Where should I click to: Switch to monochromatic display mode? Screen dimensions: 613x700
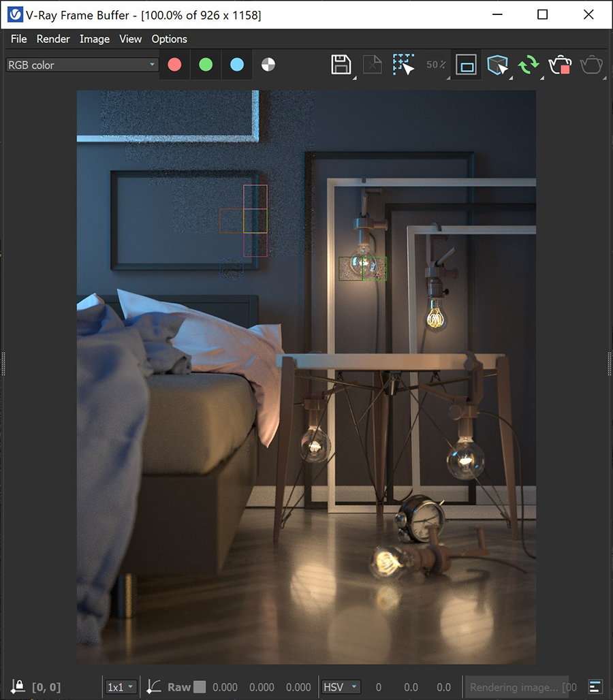pos(268,64)
